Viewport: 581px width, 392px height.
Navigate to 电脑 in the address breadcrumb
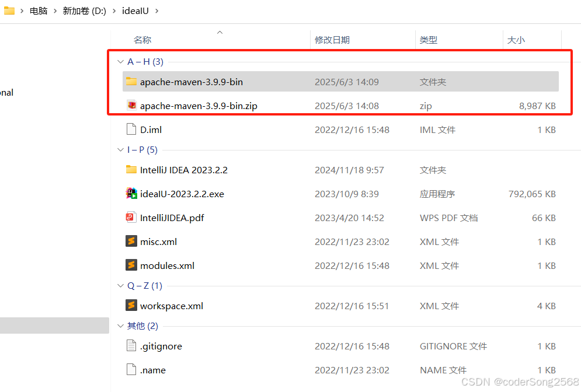coord(39,11)
